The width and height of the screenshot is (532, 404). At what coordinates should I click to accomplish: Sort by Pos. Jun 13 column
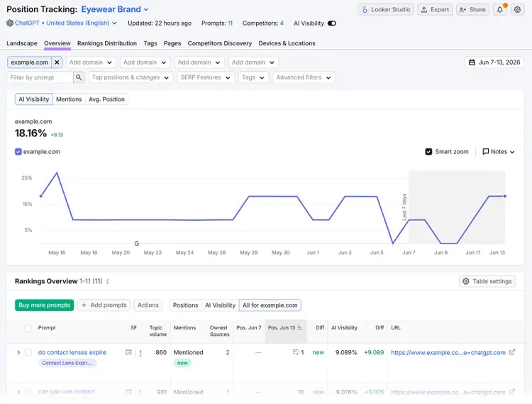pyautogui.click(x=285, y=327)
